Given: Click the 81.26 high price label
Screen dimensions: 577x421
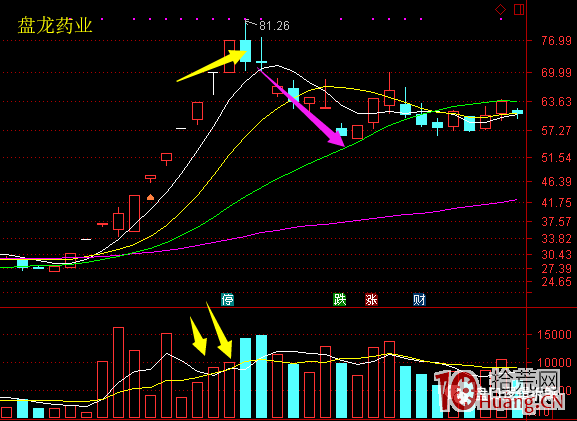Looking at the screenshot, I should 274,26.
